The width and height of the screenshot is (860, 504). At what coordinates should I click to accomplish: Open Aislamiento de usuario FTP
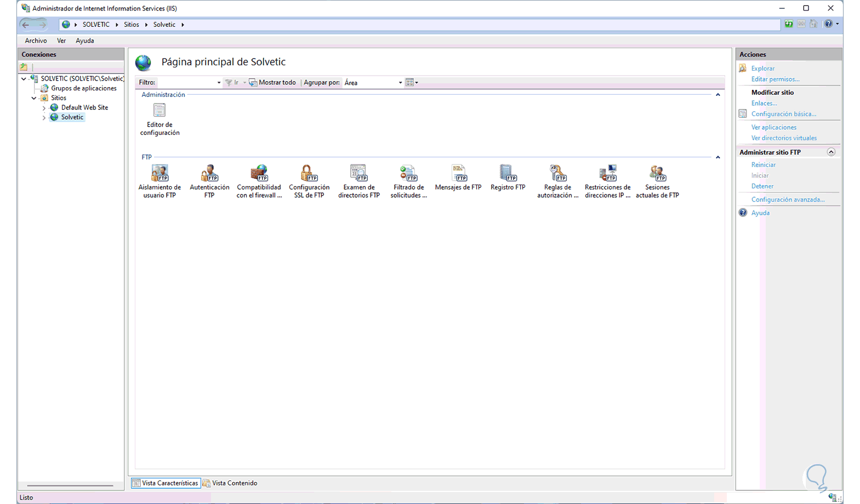pyautogui.click(x=160, y=181)
